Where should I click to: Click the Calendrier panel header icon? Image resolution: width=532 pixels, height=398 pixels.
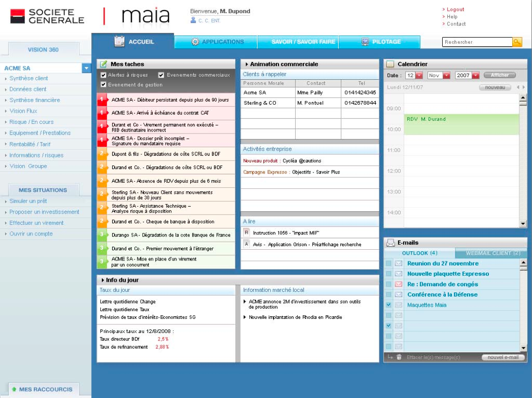[x=391, y=64]
